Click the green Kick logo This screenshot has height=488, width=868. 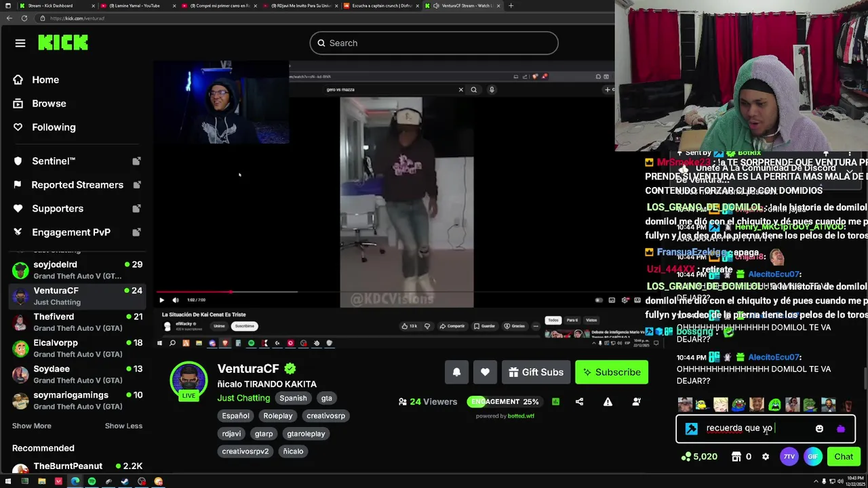click(63, 43)
